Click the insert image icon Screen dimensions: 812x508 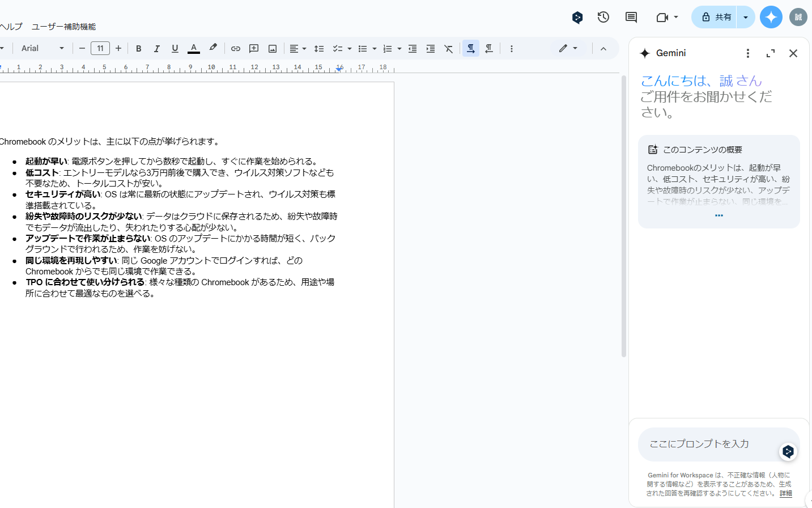273,49
